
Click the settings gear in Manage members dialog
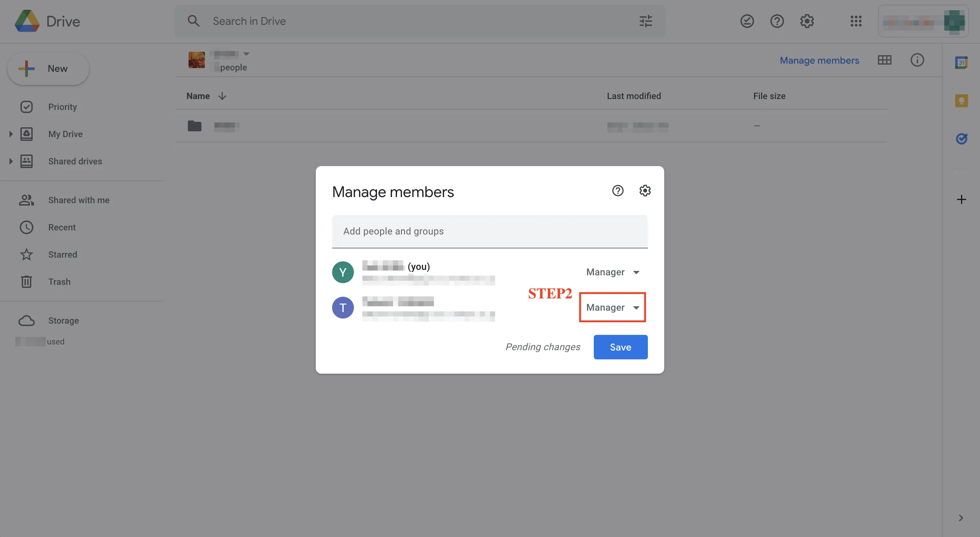(x=645, y=191)
